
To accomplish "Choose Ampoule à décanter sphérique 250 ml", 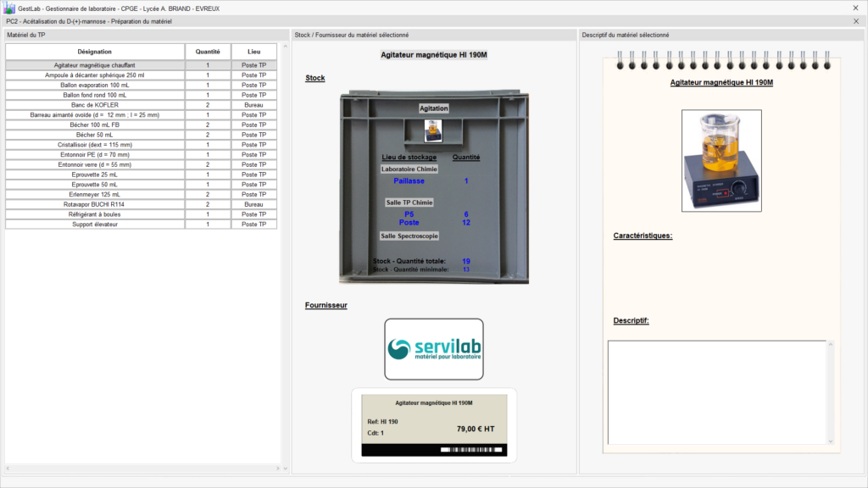I will [95, 75].
